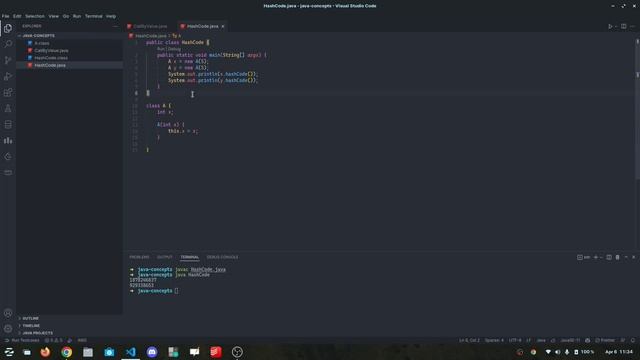Screen dimensions: 640x360
Task: Maximize the panel with the chevron
Action: coord(626,257)
